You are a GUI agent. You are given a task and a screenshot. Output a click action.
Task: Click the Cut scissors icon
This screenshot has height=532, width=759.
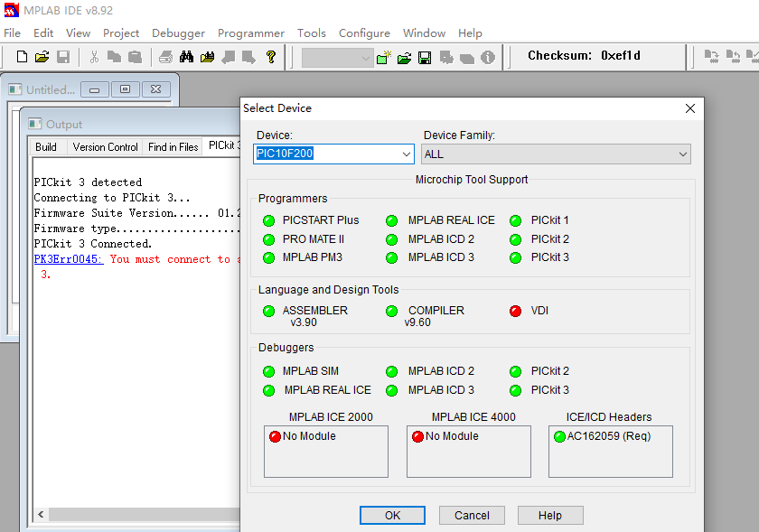click(94, 57)
